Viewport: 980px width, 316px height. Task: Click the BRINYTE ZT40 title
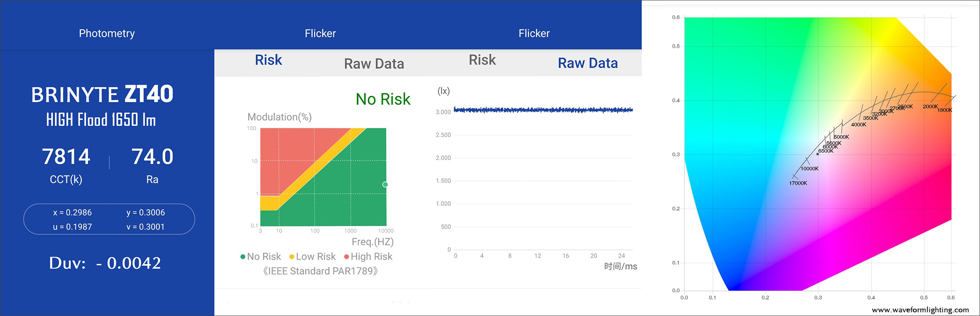click(x=102, y=94)
